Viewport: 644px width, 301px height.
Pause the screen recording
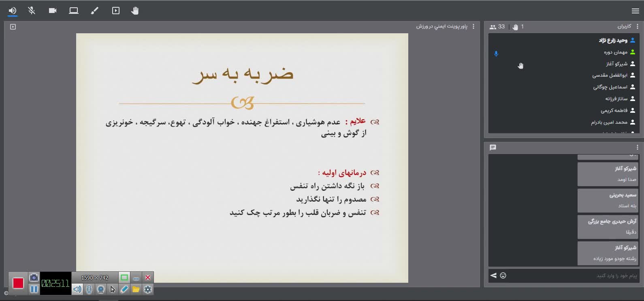coord(34,289)
